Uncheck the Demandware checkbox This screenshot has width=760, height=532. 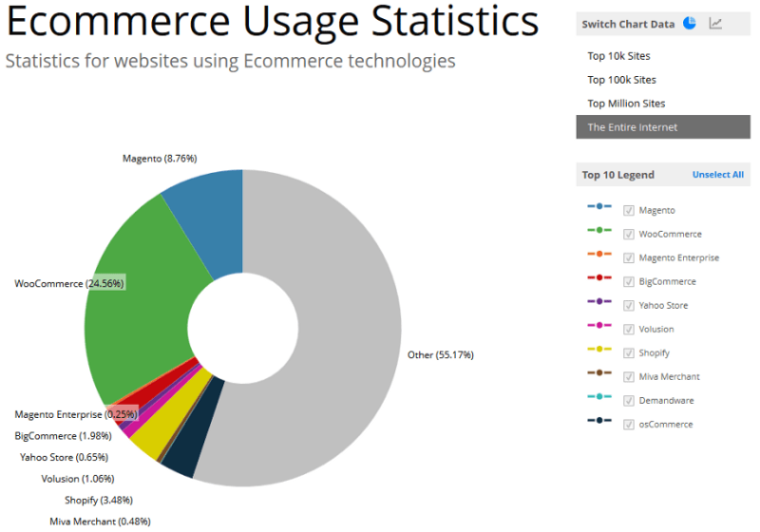628,400
